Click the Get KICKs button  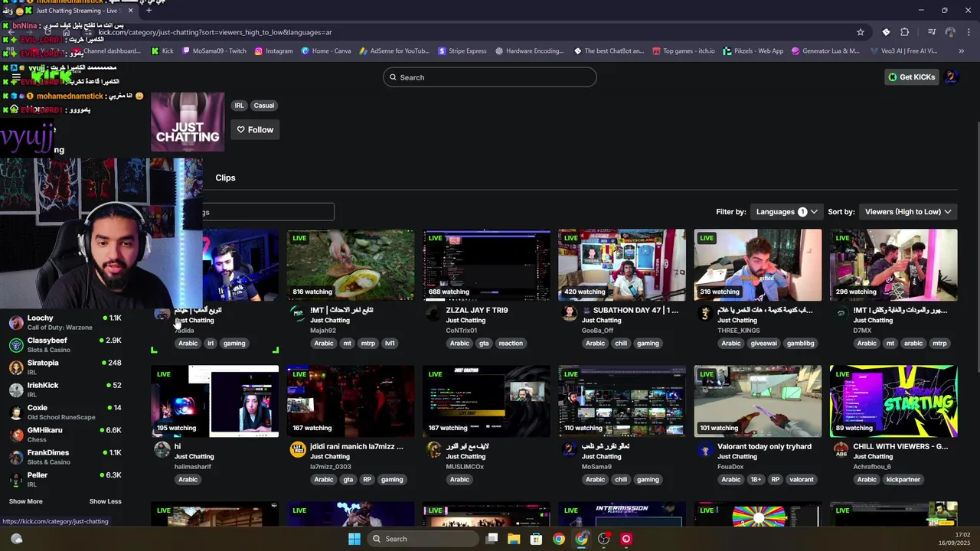point(911,77)
